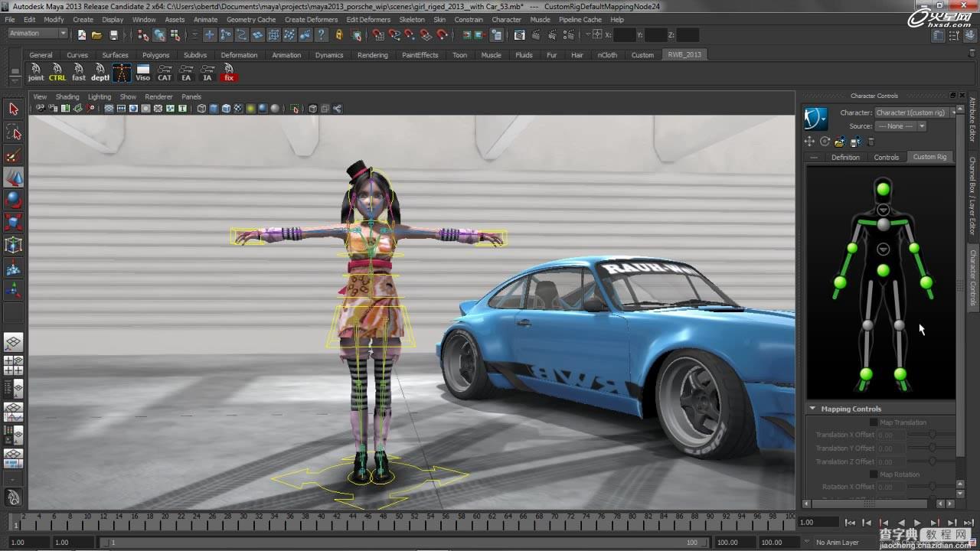Image resolution: width=980 pixels, height=551 pixels.
Task: Click the head effector on figure
Action: tap(883, 188)
